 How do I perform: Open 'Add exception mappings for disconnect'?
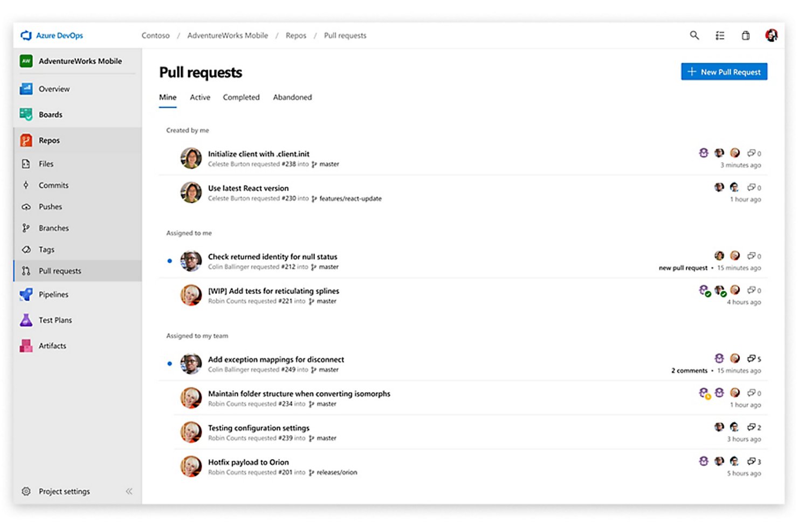pos(276,360)
